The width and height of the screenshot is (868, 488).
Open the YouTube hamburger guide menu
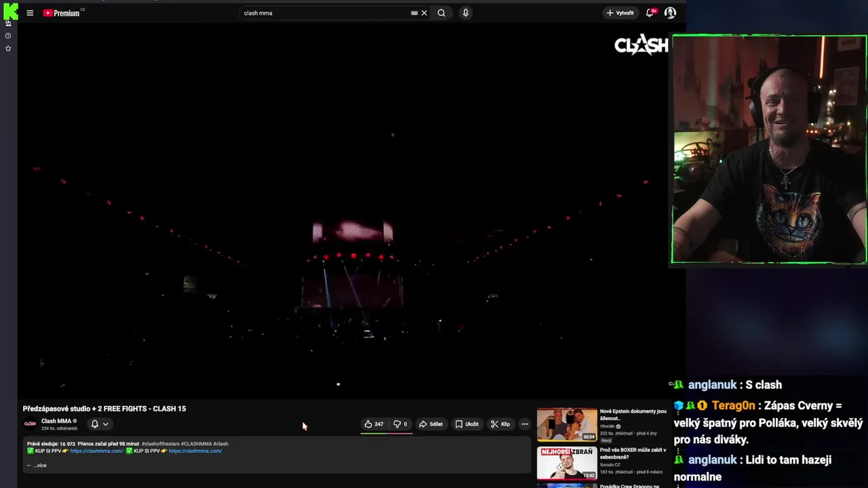click(30, 13)
